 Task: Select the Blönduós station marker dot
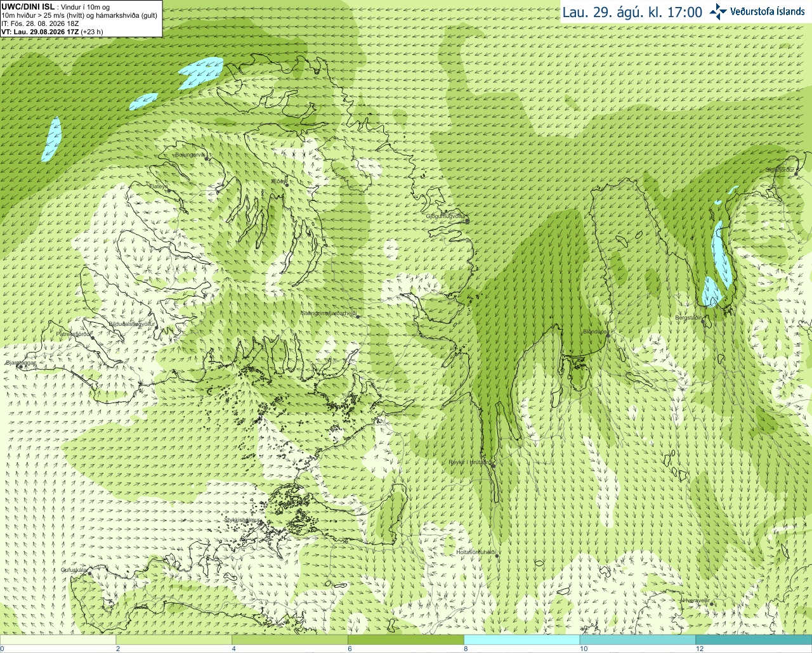(x=608, y=336)
